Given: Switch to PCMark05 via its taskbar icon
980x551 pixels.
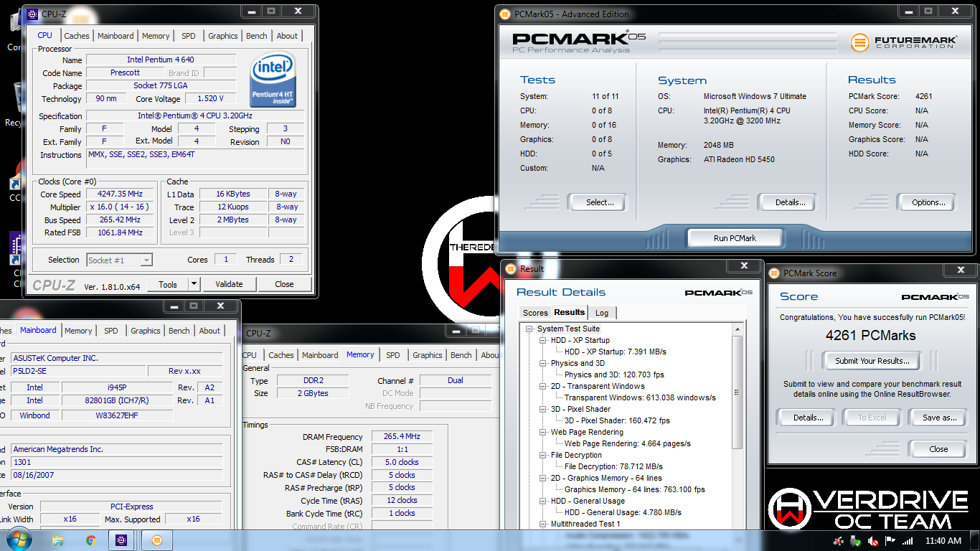Looking at the screenshot, I should [x=157, y=540].
